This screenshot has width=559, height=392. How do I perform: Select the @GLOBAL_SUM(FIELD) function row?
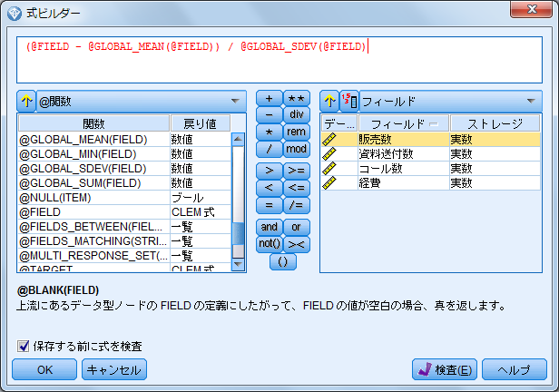point(124,183)
